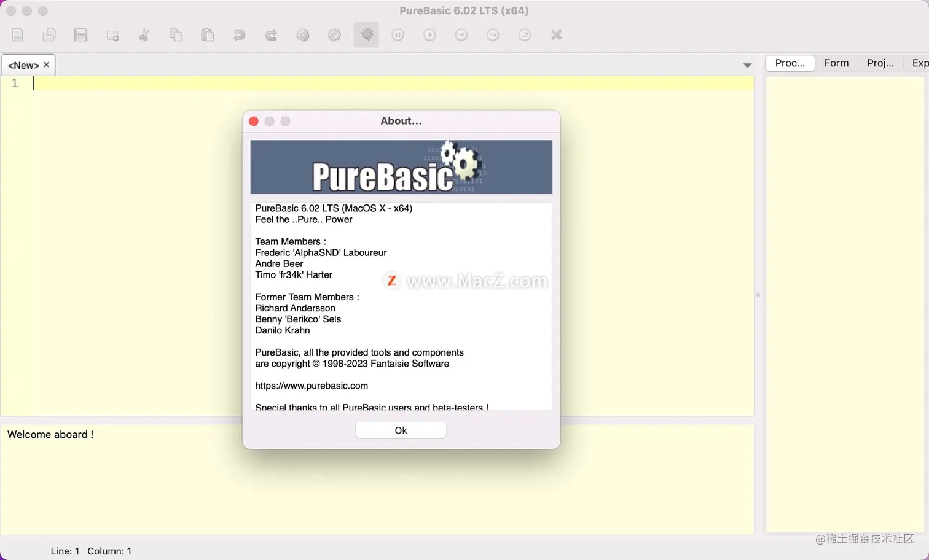929x560 pixels.
Task: Create a new source file from toolbar
Action: tap(18, 35)
